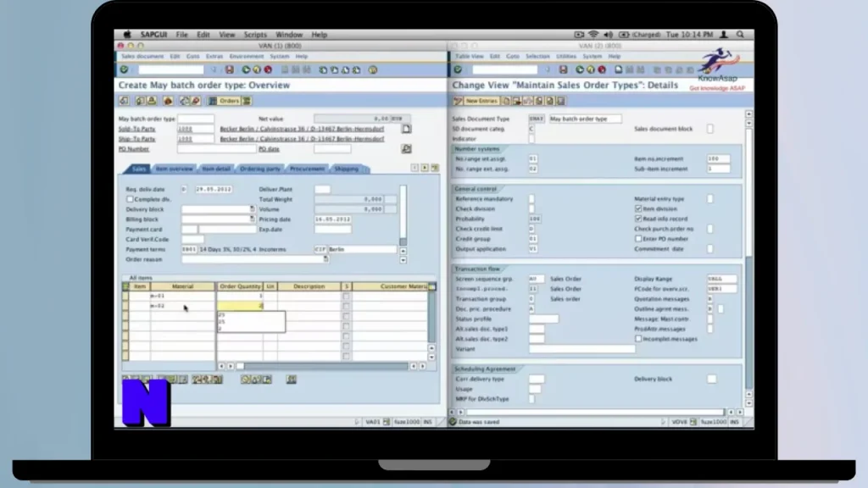Open the Order reason dropdown
This screenshot has width=868, height=488.
[x=325, y=259]
